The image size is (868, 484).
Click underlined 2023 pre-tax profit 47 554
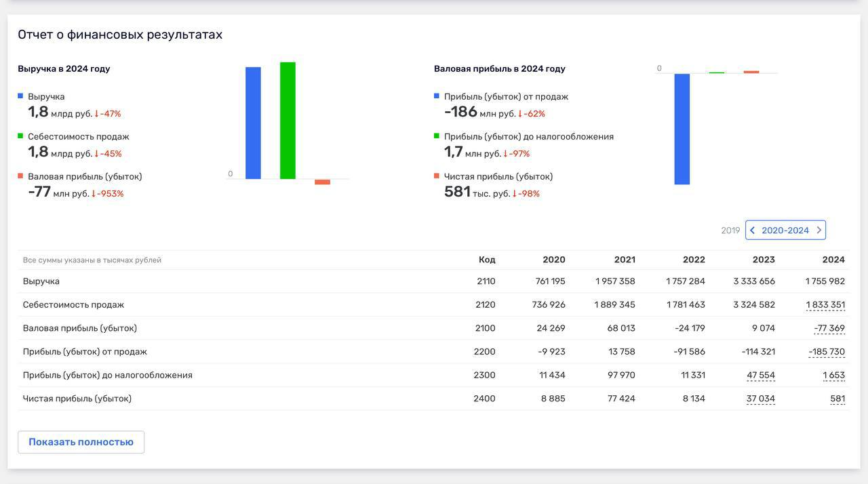click(x=760, y=376)
